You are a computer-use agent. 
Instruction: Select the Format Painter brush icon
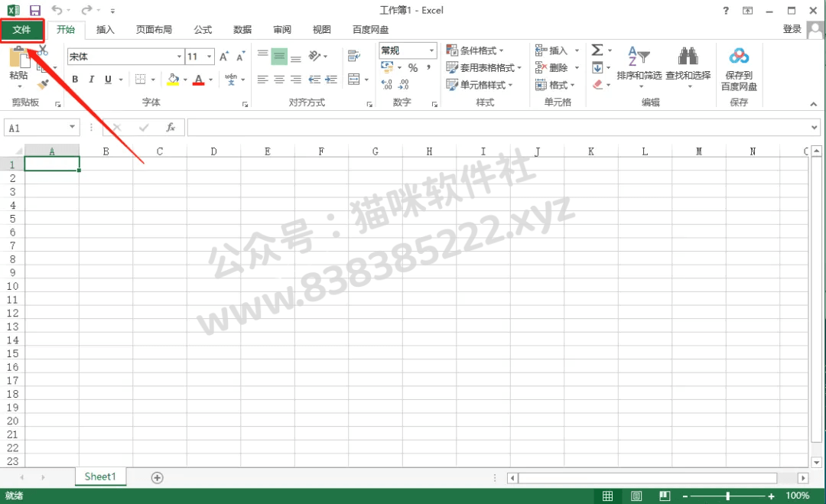(43, 84)
